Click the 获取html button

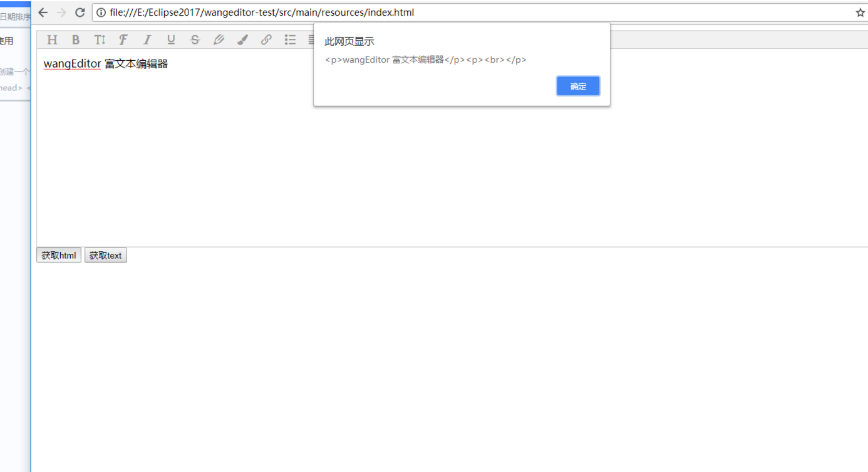click(x=58, y=254)
